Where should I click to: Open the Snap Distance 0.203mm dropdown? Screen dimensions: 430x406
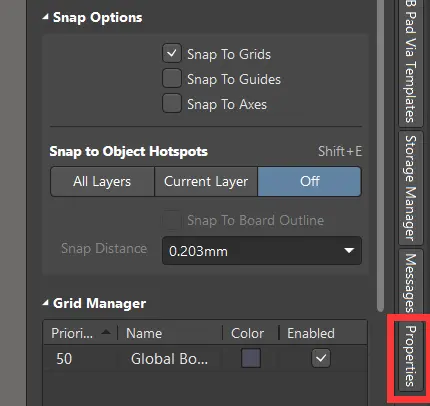click(262, 251)
